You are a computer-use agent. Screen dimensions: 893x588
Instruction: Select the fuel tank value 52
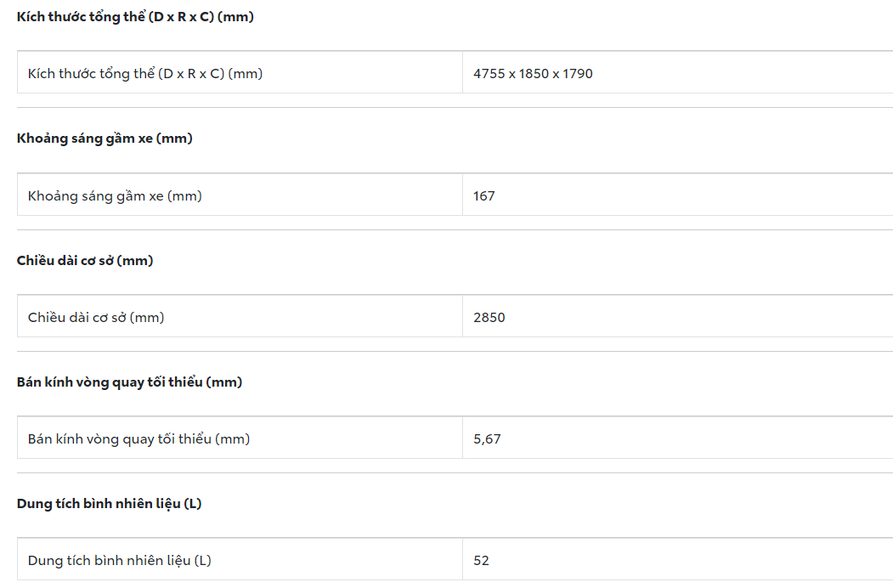coord(481,561)
